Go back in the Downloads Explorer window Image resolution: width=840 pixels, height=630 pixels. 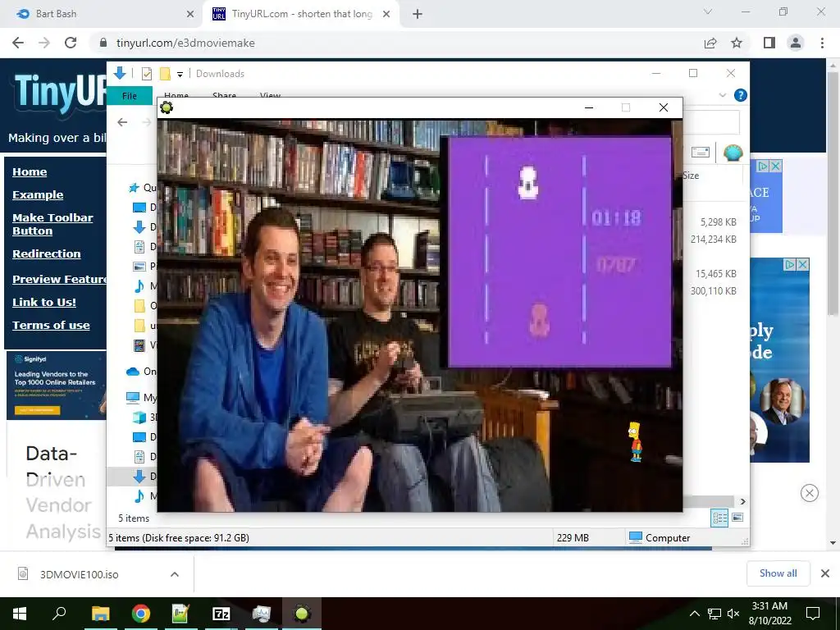coord(123,122)
